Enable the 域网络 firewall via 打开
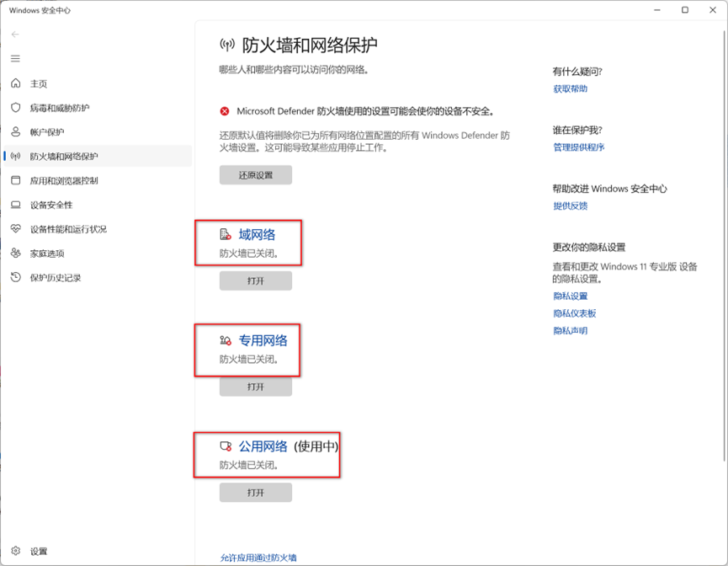The width and height of the screenshot is (728, 566). [x=256, y=280]
